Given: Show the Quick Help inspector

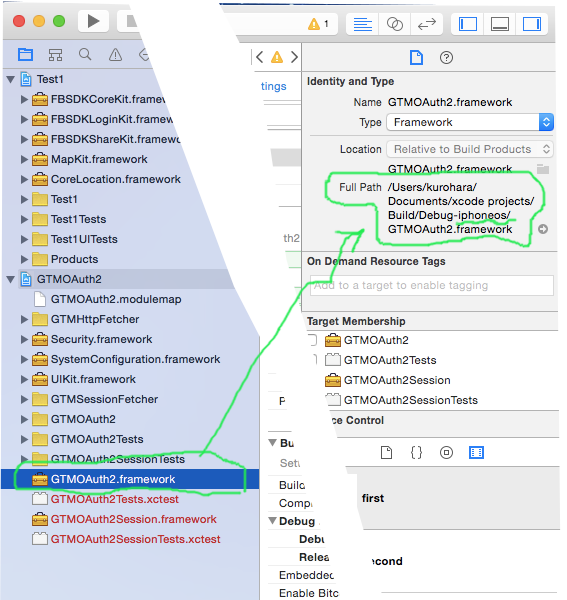Looking at the screenshot, I should [446, 58].
